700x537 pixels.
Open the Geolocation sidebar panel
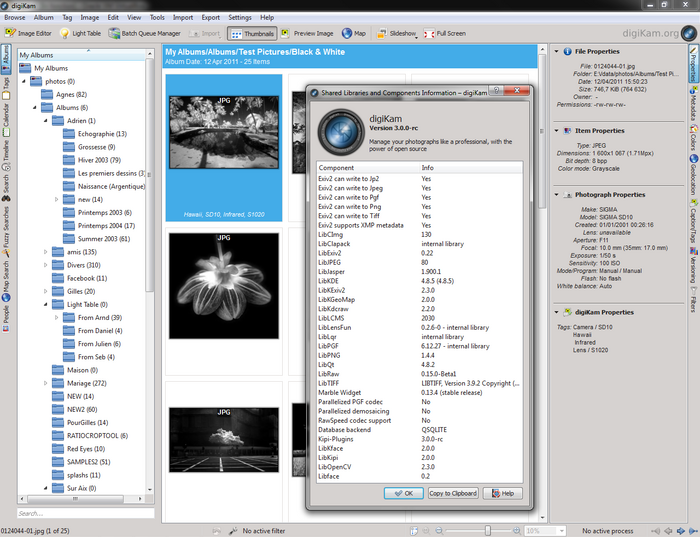coord(693,176)
